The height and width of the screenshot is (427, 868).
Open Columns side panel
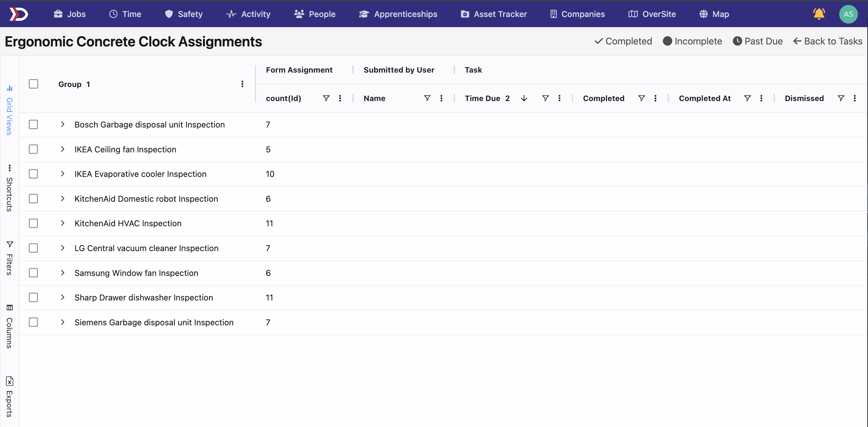9,326
